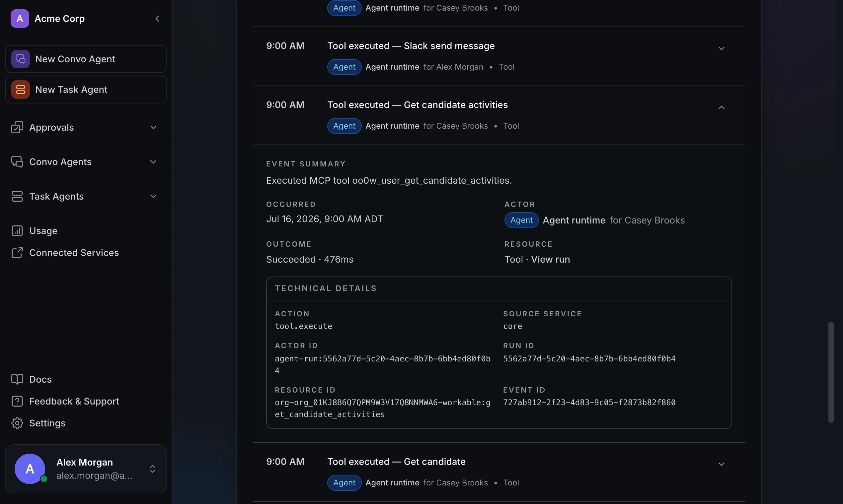This screenshot has width=843, height=504.
Task: Click the Technical Details header
Action: (x=326, y=288)
